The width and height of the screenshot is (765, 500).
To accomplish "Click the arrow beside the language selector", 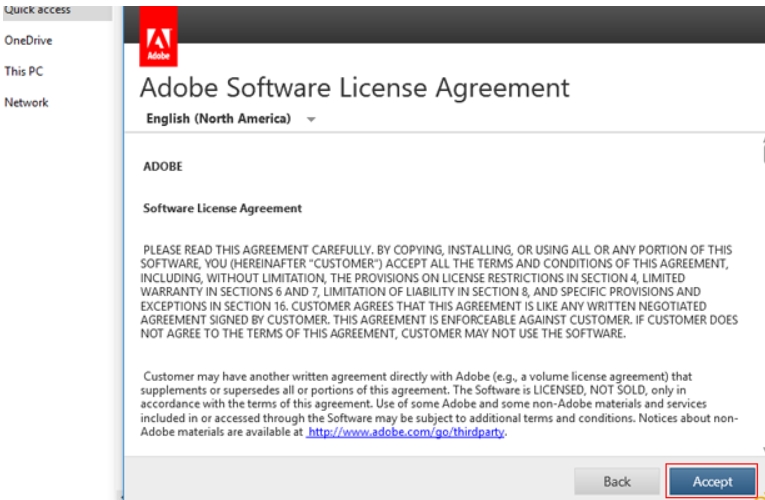I will coord(311,120).
